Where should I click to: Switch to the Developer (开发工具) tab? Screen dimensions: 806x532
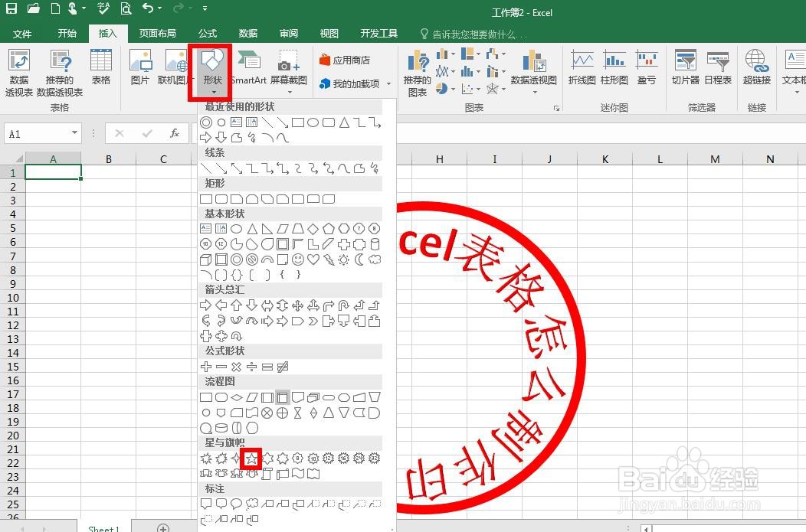[378, 34]
